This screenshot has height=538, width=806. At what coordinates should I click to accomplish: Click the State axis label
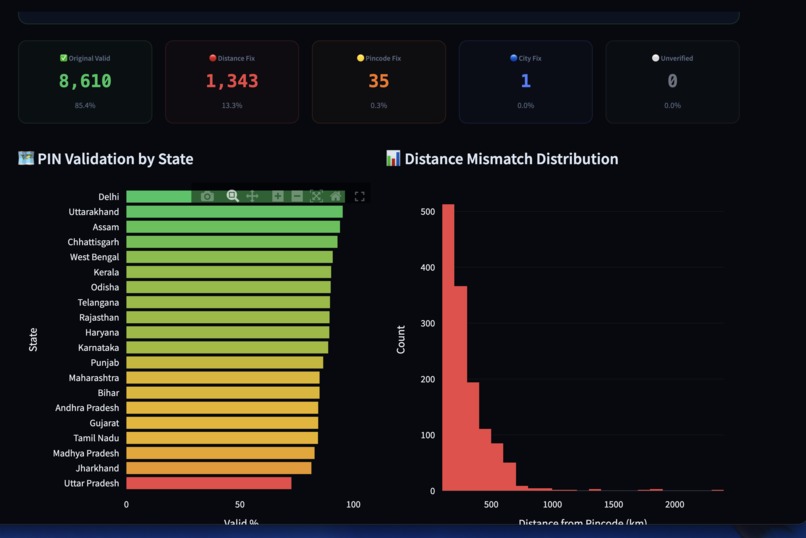(x=33, y=340)
